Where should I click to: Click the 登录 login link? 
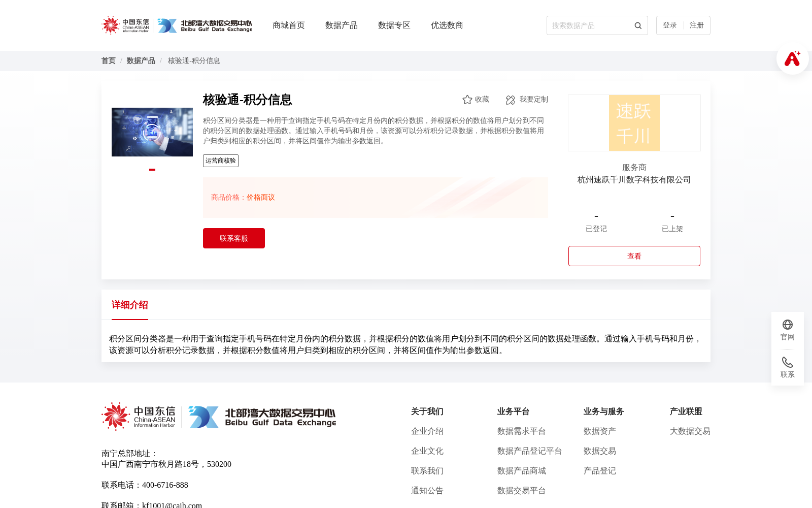(670, 25)
